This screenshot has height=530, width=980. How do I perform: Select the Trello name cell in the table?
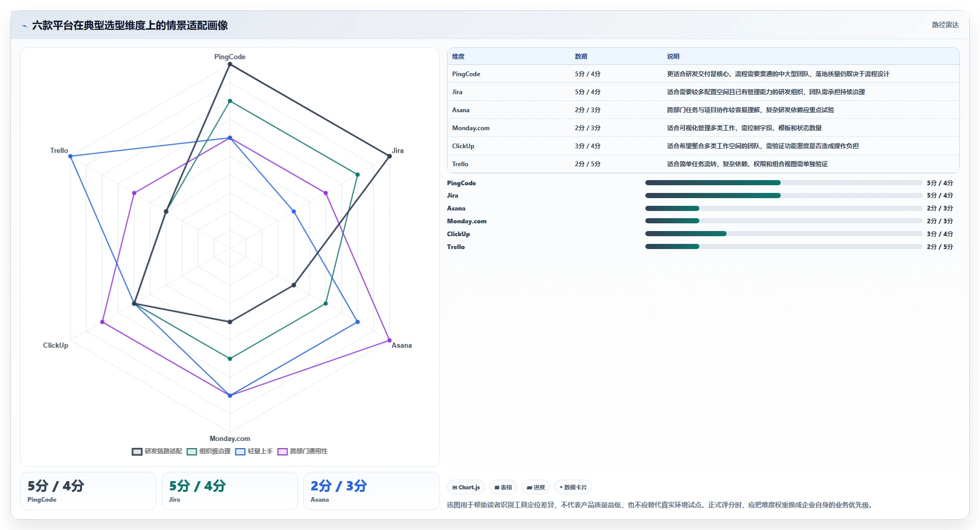click(x=460, y=164)
